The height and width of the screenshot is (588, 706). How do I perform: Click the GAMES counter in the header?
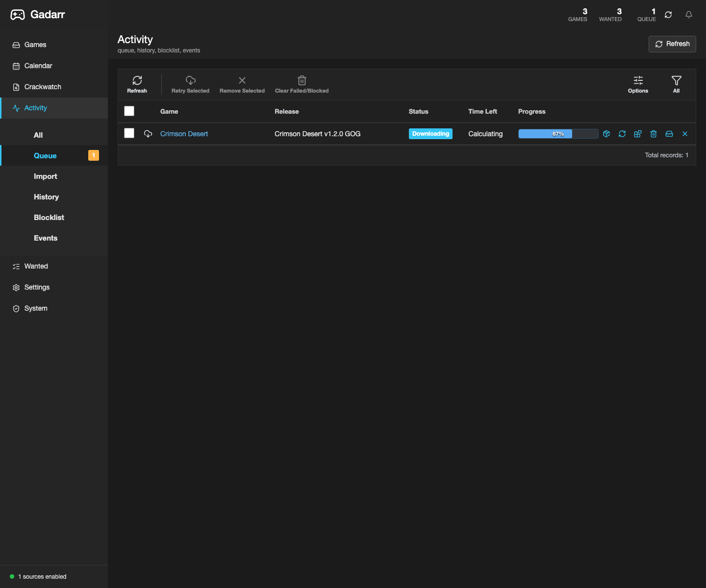pyautogui.click(x=578, y=15)
